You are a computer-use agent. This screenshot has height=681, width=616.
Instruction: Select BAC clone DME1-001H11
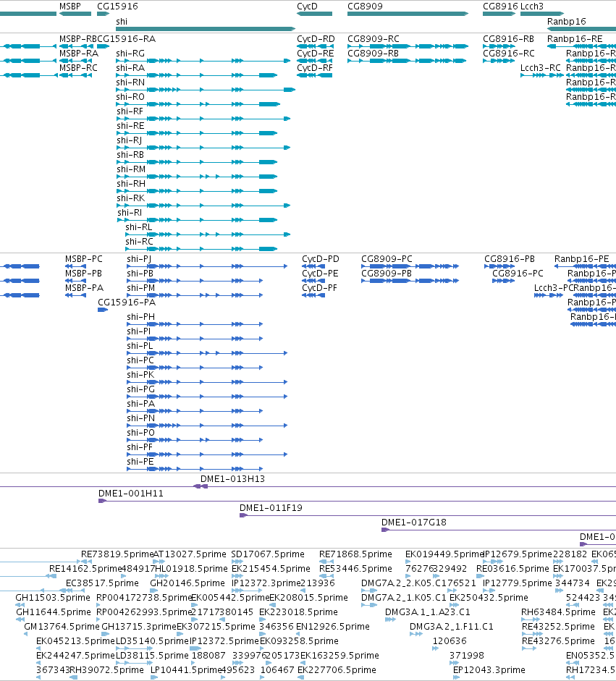click(x=357, y=501)
